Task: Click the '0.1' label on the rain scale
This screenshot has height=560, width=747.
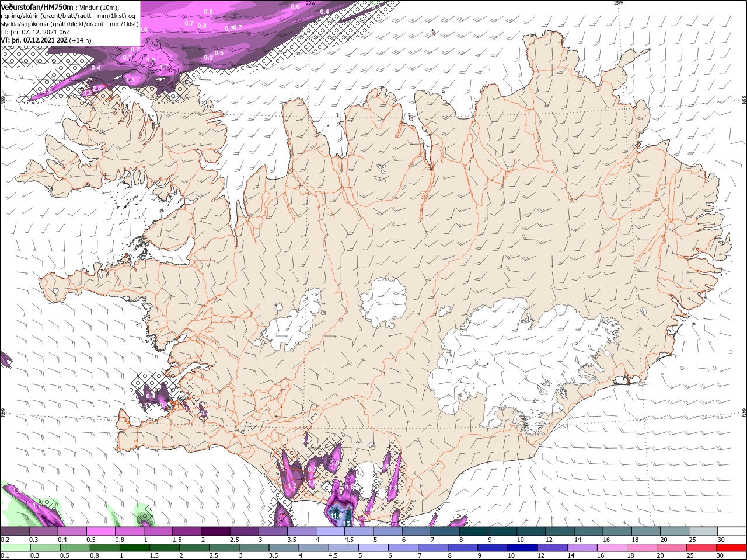Action: pos(5,556)
